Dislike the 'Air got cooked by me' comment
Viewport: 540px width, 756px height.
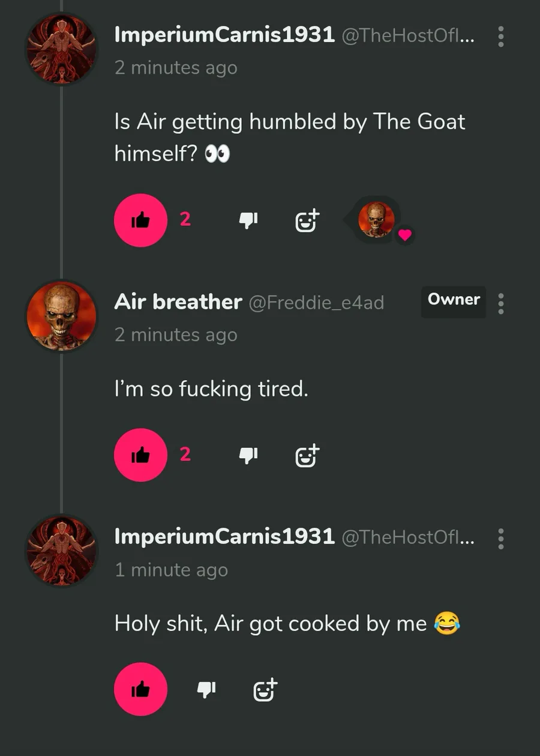tap(206, 689)
